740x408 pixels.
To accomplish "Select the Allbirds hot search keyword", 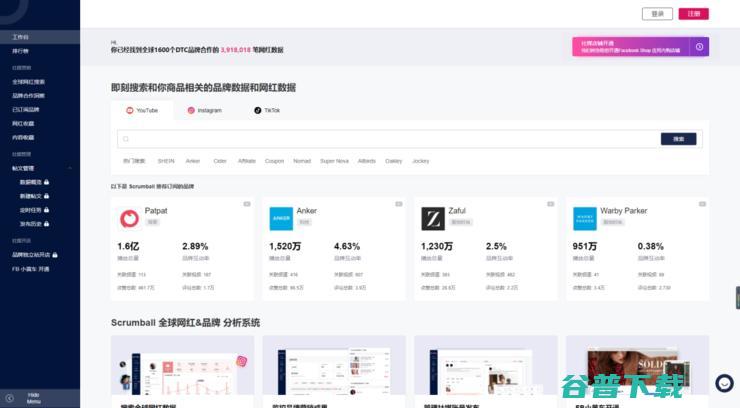I will pos(367,161).
